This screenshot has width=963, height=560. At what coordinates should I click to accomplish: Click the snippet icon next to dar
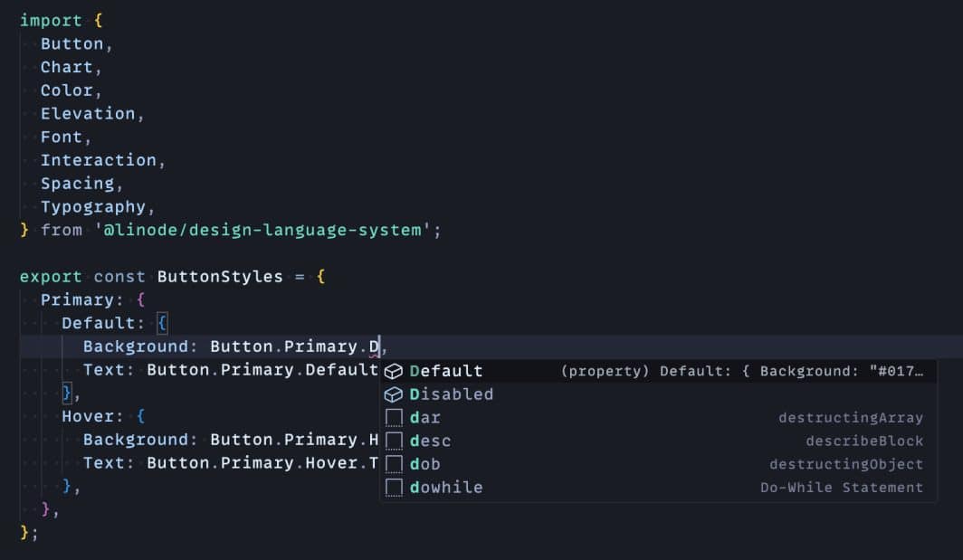394,417
